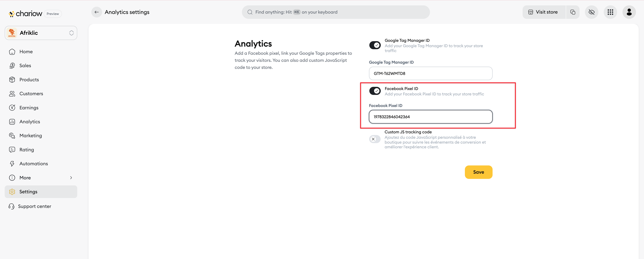644x259 pixels.
Task: Expand the More menu chevron
Action: pos(71,178)
